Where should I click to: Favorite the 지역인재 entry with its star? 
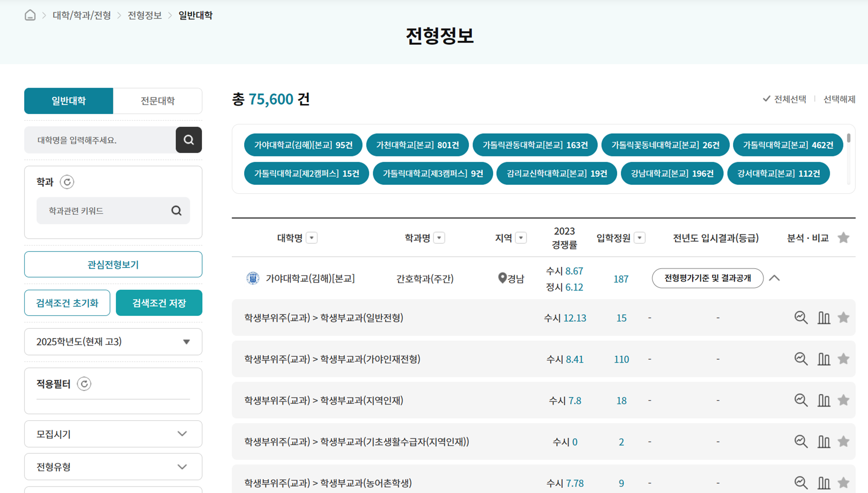pos(843,400)
